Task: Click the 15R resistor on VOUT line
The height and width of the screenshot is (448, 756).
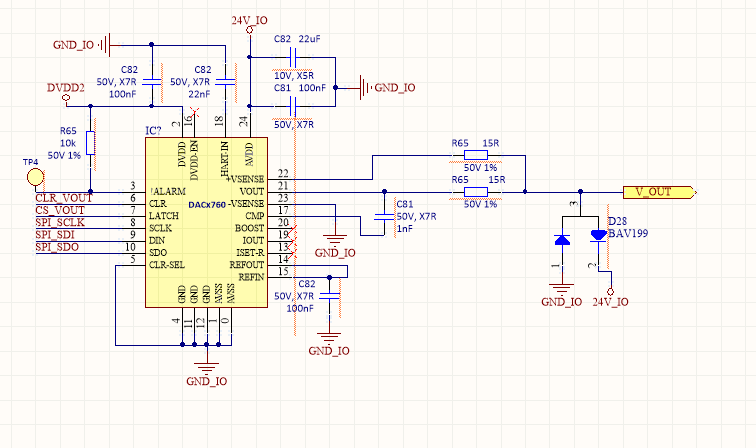Action: [476, 192]
